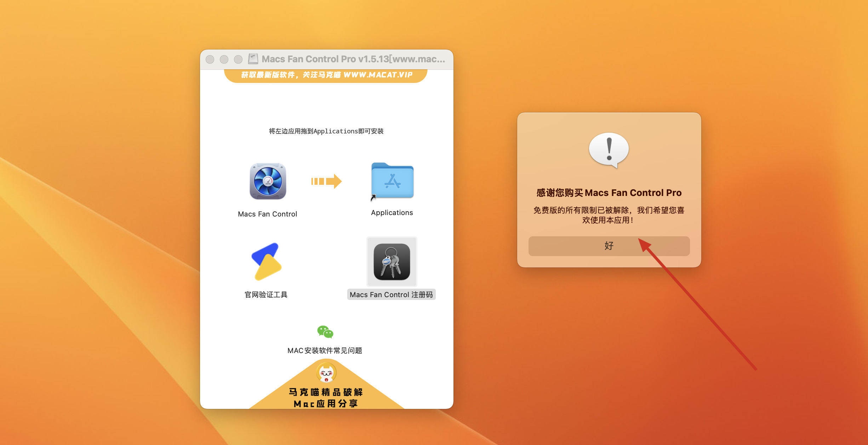Click the Applications label text
The width and height of the screenshot is (868, 445).
[x=392, y=213]
